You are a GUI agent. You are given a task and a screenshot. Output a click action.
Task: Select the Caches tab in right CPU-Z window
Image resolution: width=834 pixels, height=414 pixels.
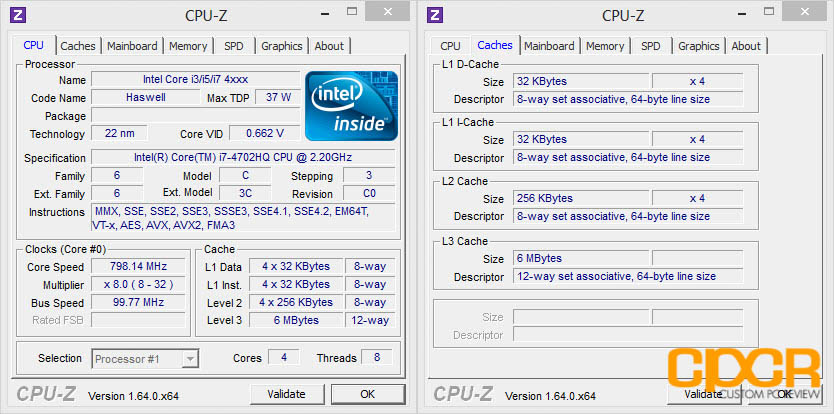(495, 45)
